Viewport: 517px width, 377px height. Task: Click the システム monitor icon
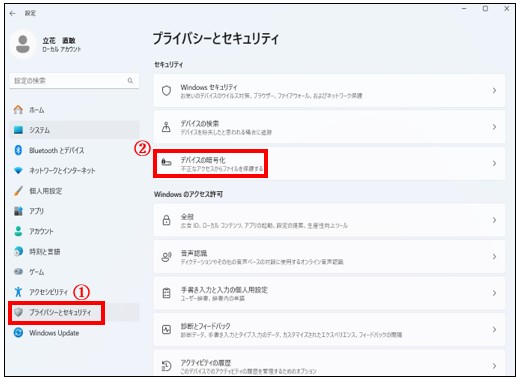coord(18,130)
